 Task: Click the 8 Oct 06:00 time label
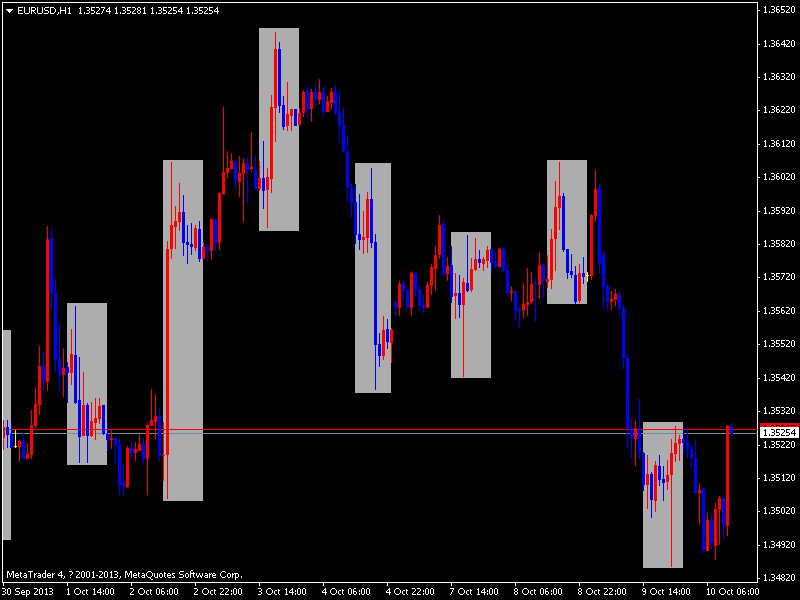click(538, 592)
